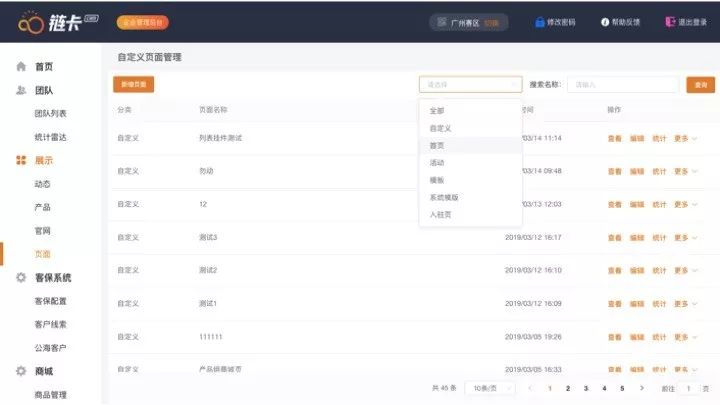This screenshot has width=720, height=405.
Task: Click the gear icon beside 客保系统
Action: pyautogui.click(x=21, y=277)
